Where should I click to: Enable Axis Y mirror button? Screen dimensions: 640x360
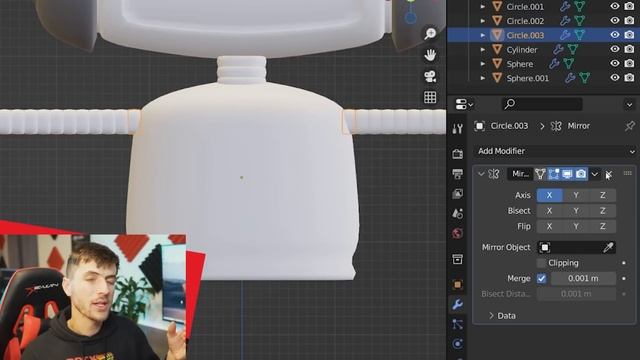[576, 195]
